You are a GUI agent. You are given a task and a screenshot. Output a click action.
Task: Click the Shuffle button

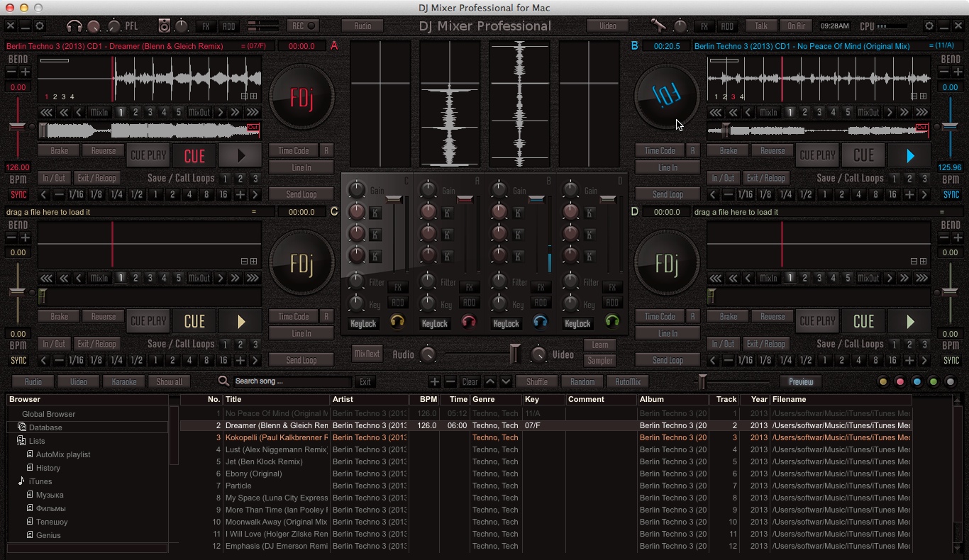pyautogui.click(x=537, y=381)
